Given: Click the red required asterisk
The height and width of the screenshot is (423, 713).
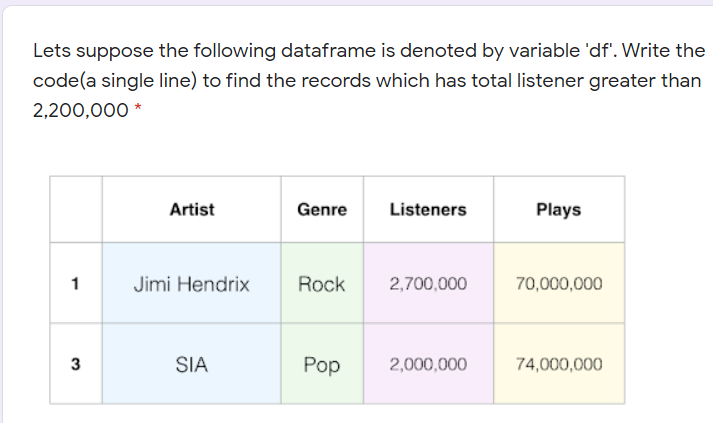Looking at the screenshot, I should click(x=138, y=107).
